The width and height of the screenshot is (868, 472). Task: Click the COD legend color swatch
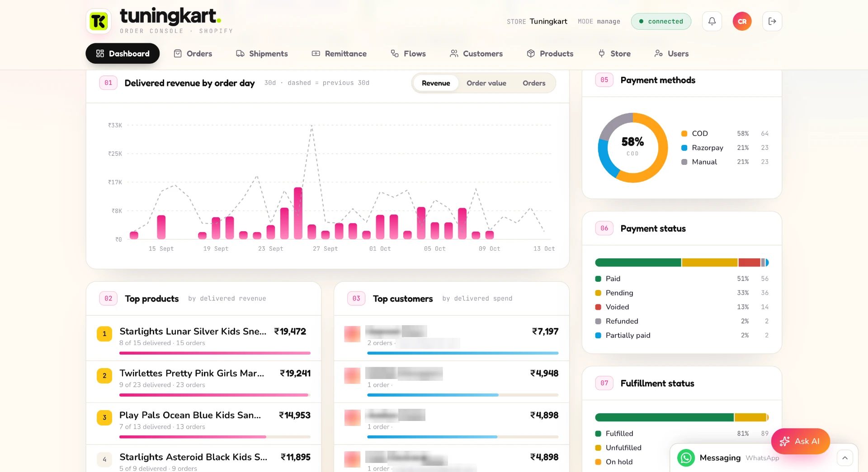coord(684,134)
